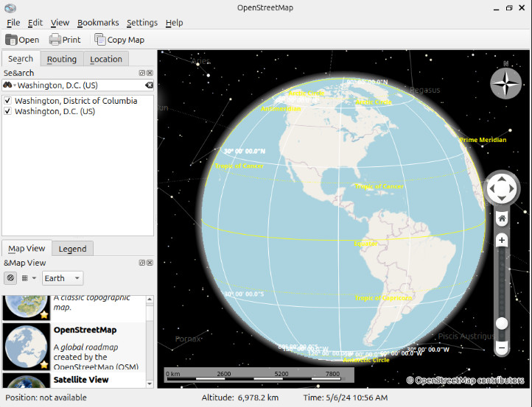532x407 pixels.
Task: Close the Search panel
Action: tap(150, 73)
